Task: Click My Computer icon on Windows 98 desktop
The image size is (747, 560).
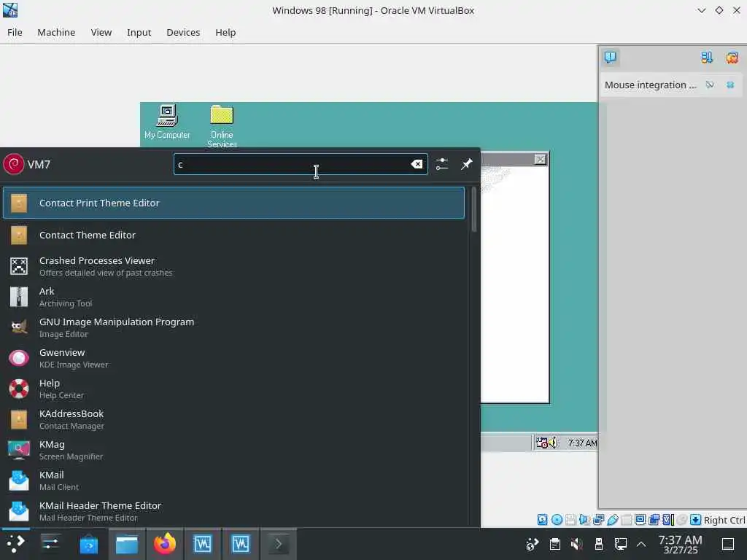Action: [167, 122]
